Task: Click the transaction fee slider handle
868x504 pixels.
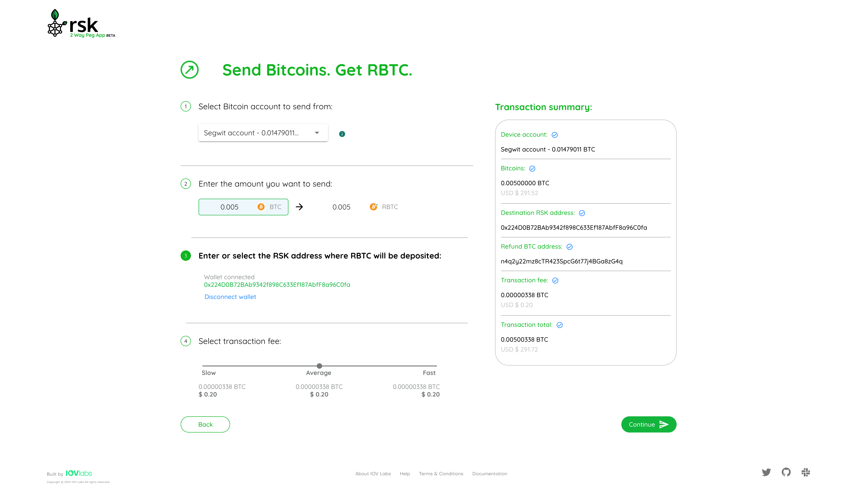Action: click(319, 366)
